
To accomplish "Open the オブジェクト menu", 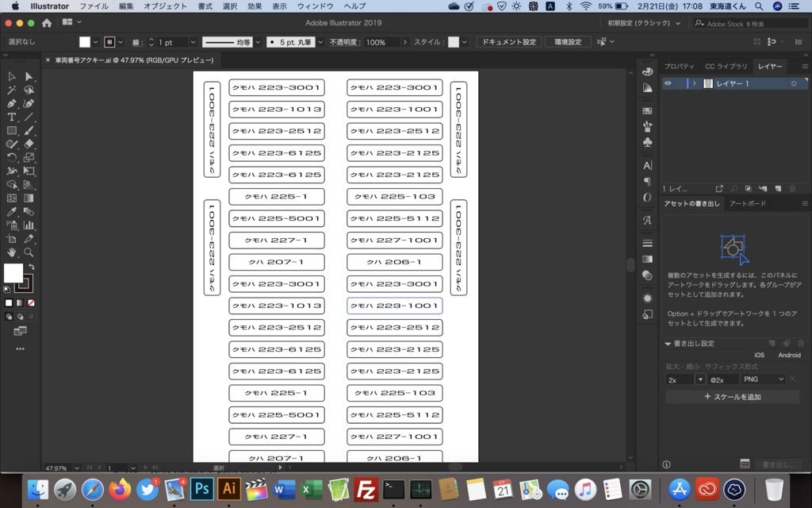I will (x=165, y=6).
